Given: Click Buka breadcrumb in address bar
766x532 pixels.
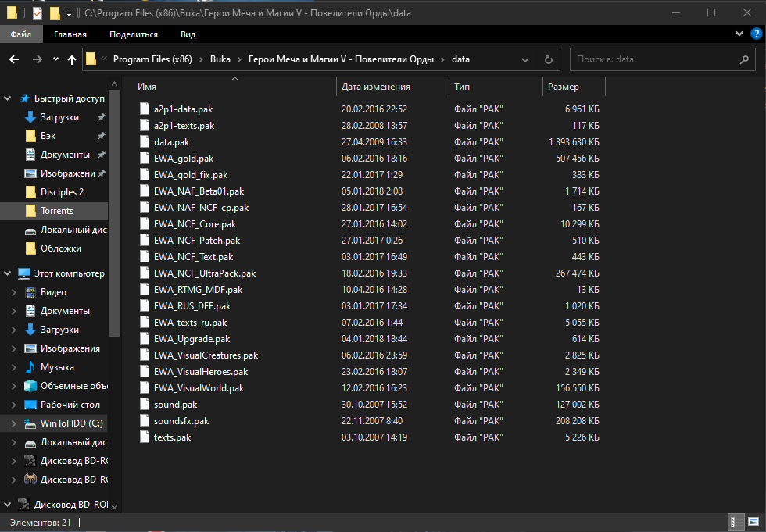Looking at the screenshot, I should pos(220,59).
